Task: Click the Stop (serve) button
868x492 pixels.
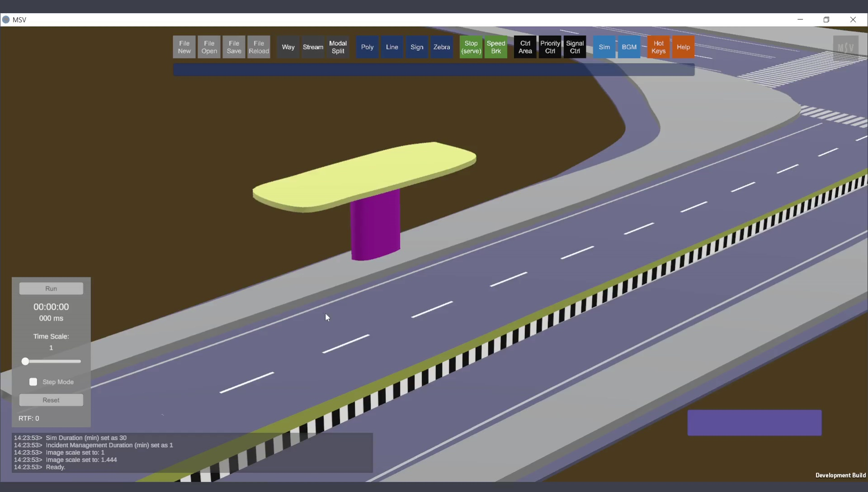Action: pyautogui.click(x=471, y=47)
